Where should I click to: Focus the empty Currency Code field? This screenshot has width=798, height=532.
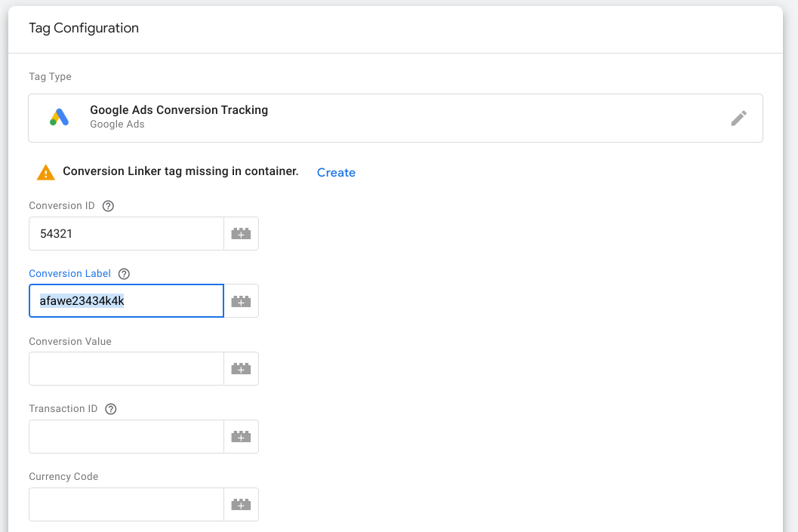[x=126, y=505]
